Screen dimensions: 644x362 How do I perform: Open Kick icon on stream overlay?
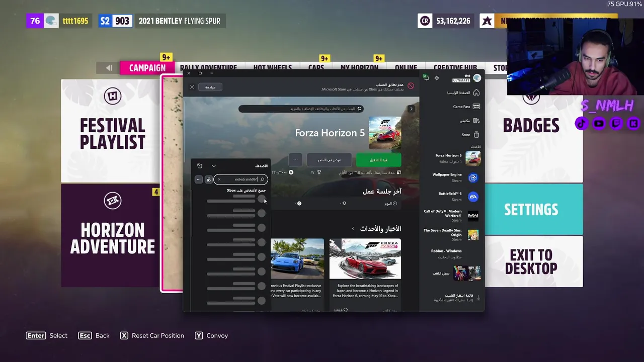(x=633, y=123)
